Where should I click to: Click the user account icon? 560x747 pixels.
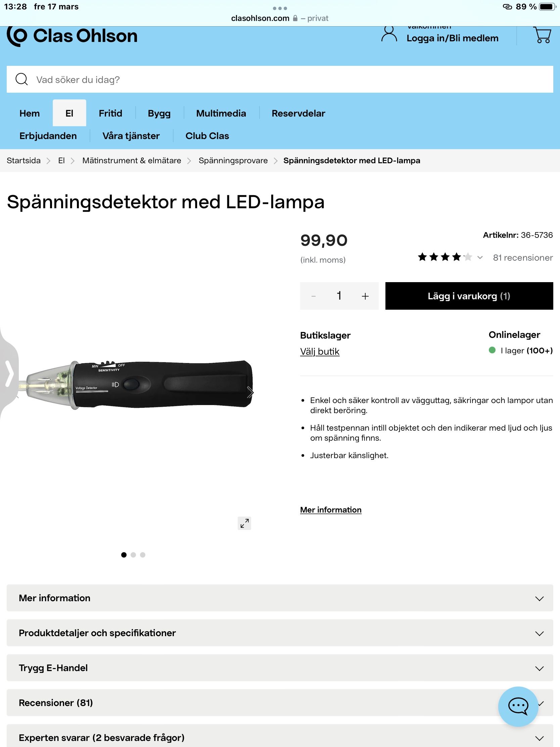pos(389,35)
